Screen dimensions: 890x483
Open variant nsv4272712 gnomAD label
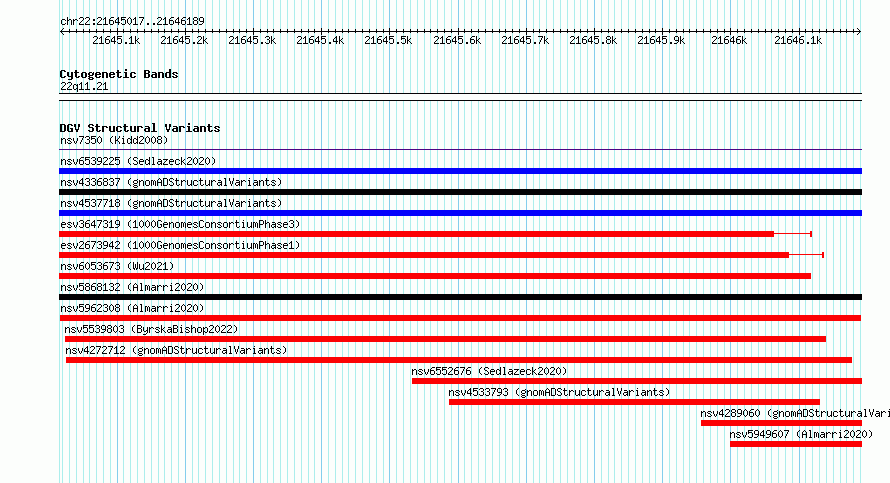[176, 350]
